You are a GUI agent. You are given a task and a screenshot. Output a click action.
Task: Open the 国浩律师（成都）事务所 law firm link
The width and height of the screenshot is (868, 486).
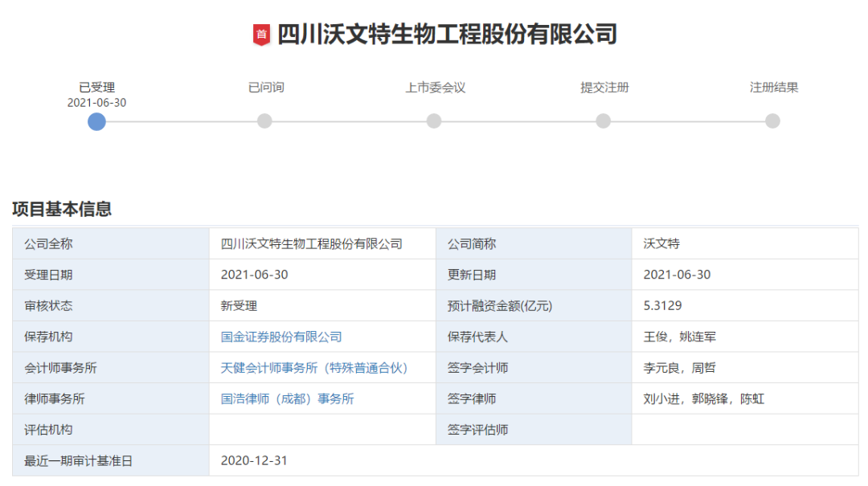[x=287, y=398]
